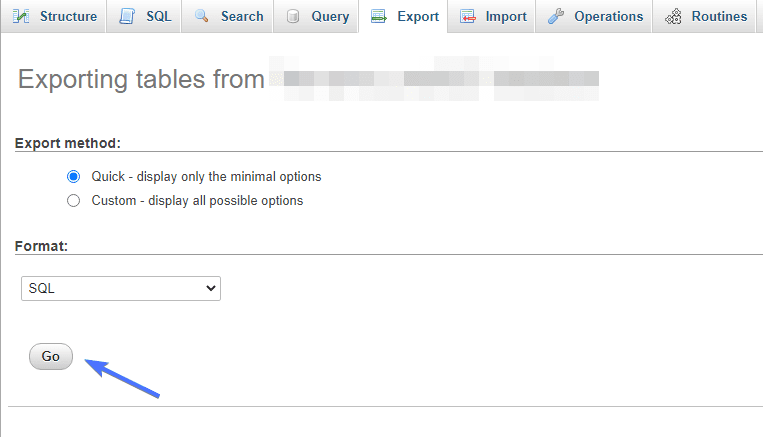Select Custom export method radio button
Viewport: 763px width, 437px height.
[x=73, y=200]
